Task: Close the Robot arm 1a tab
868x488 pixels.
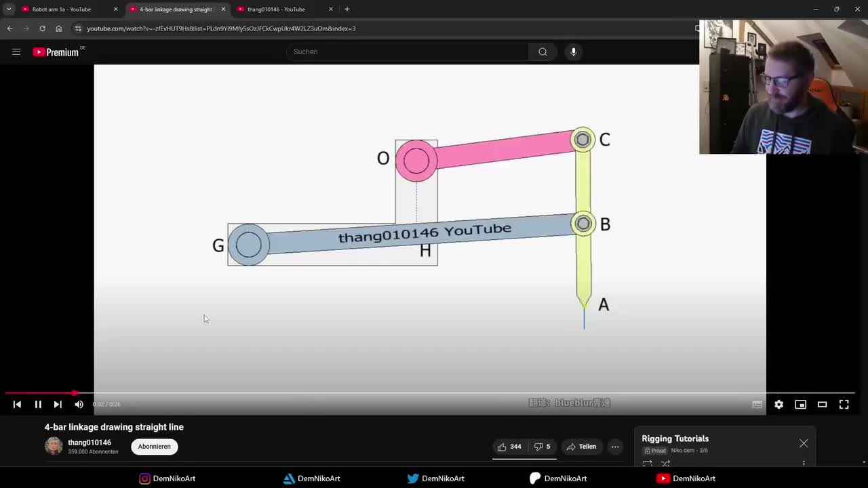Action: point(115,9)
